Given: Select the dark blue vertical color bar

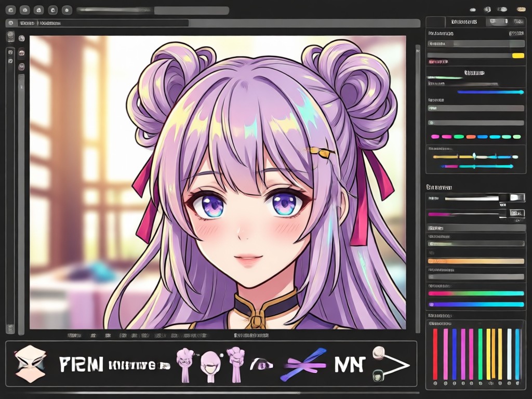Looking at the screenshot, I should [454, 354].
